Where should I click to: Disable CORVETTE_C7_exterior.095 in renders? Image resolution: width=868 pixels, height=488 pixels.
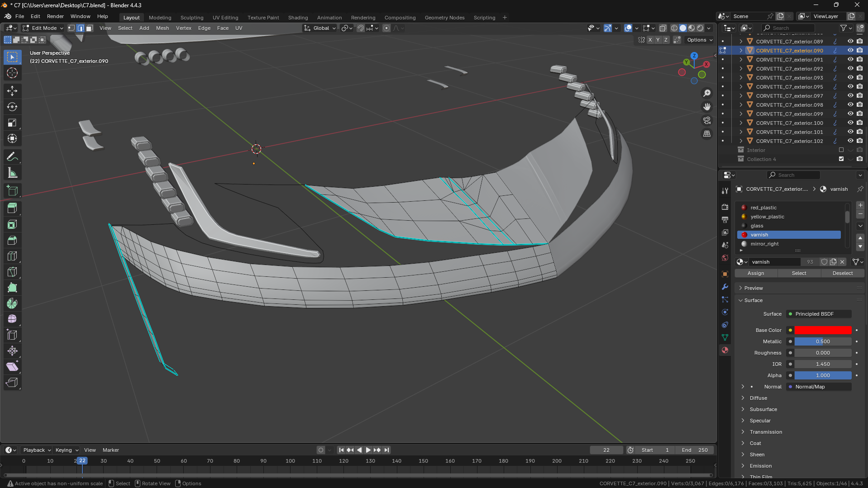[x=859, y=86]
